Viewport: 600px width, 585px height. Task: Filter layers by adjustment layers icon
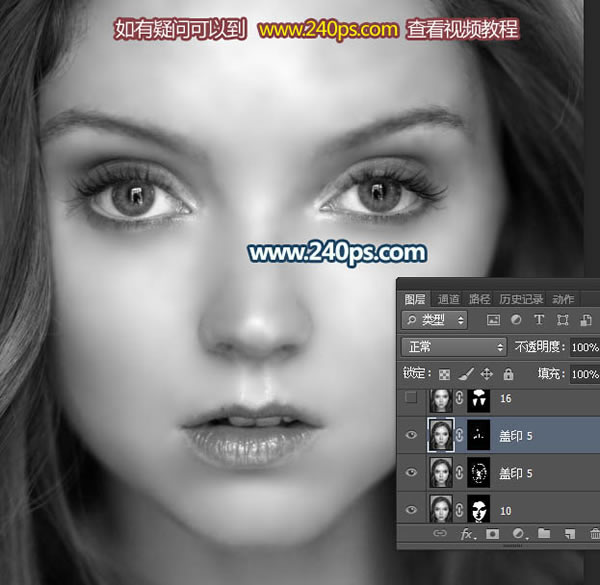(x=516, y=320)
